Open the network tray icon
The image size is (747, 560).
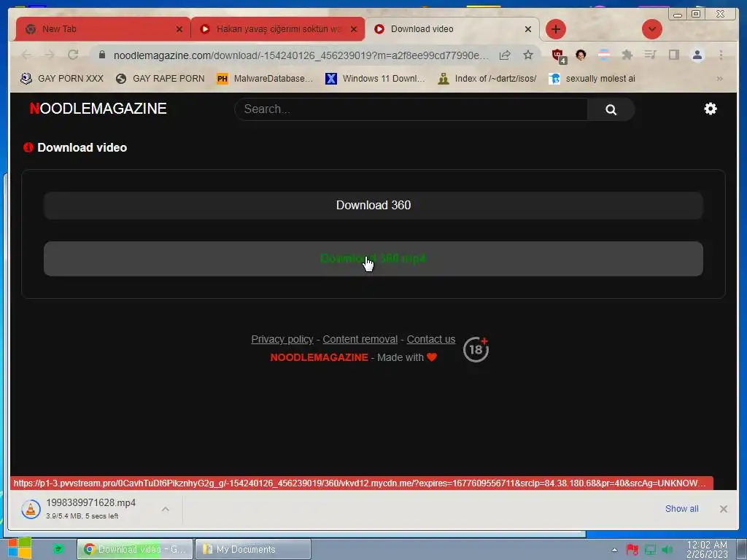click(x=650, y=550)
